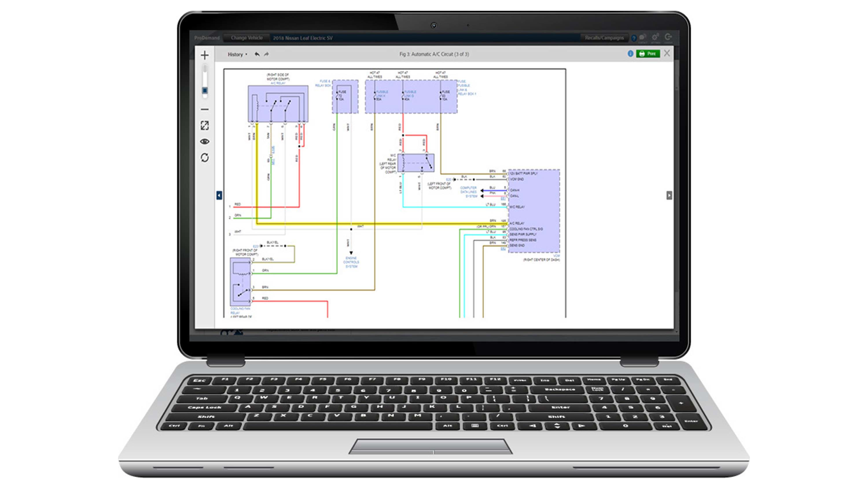The image size is (868, 488).
Task: Click the Print icon on the green button
Action: 642,54
